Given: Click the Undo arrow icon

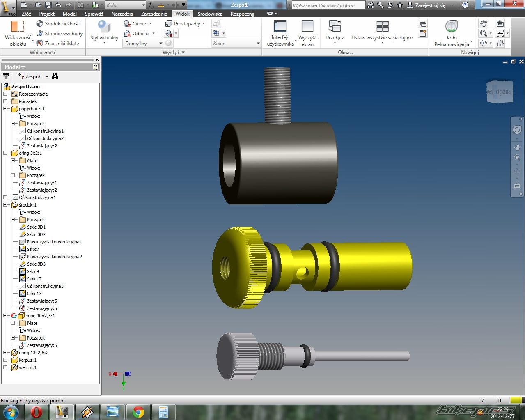Looking at the screenshot, I should (x=58, y=5).
